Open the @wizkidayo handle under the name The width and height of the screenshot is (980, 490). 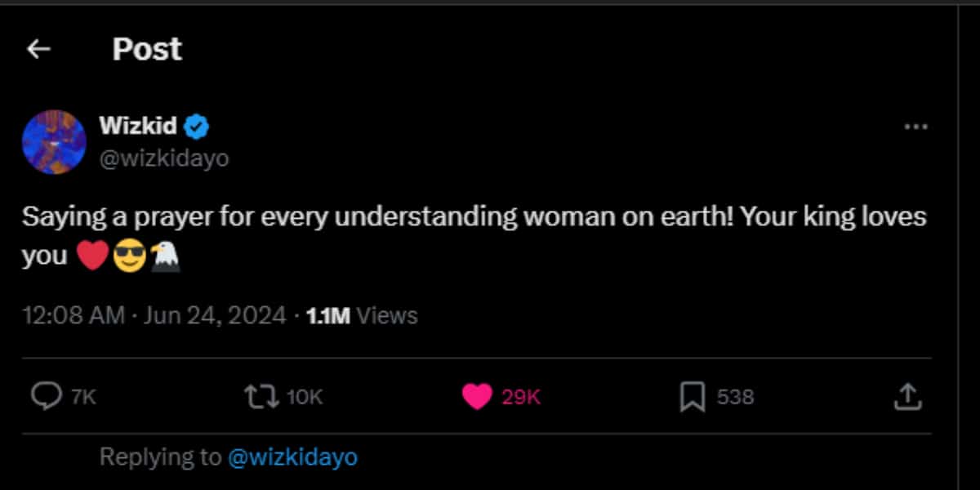pyautogui.click(x=163, y=158)
